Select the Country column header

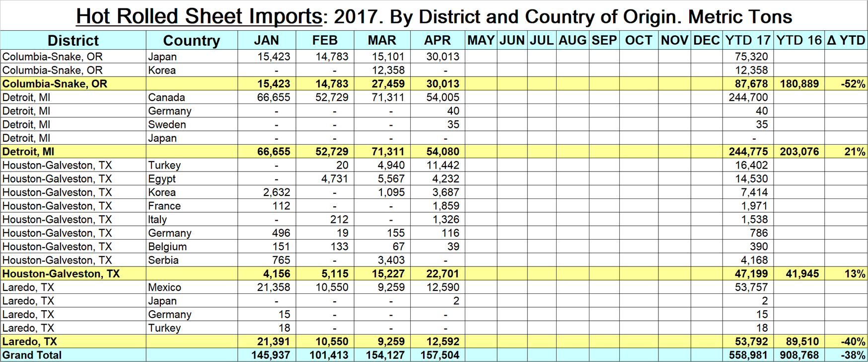coord(191,40)
